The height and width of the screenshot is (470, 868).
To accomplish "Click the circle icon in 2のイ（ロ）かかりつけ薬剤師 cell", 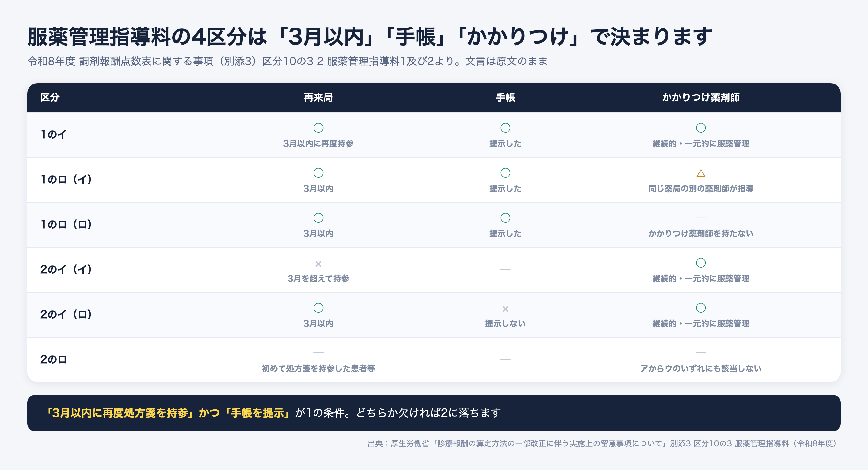I will pos(701,308).
